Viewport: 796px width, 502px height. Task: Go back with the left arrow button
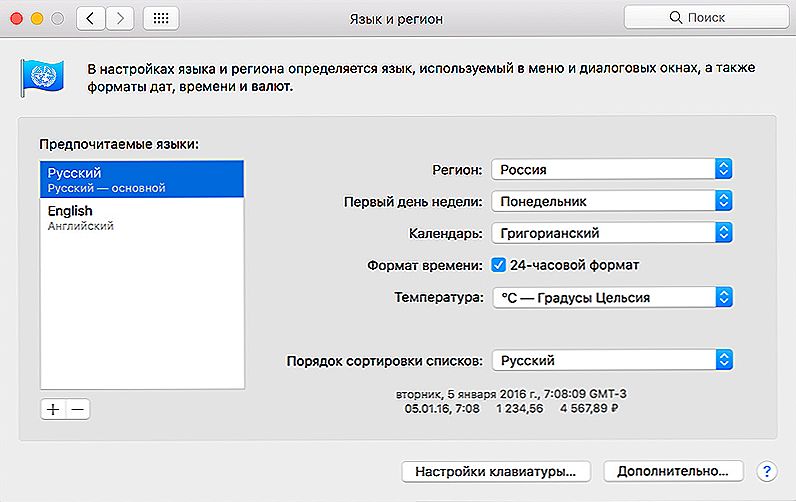(x=91, y=19)
